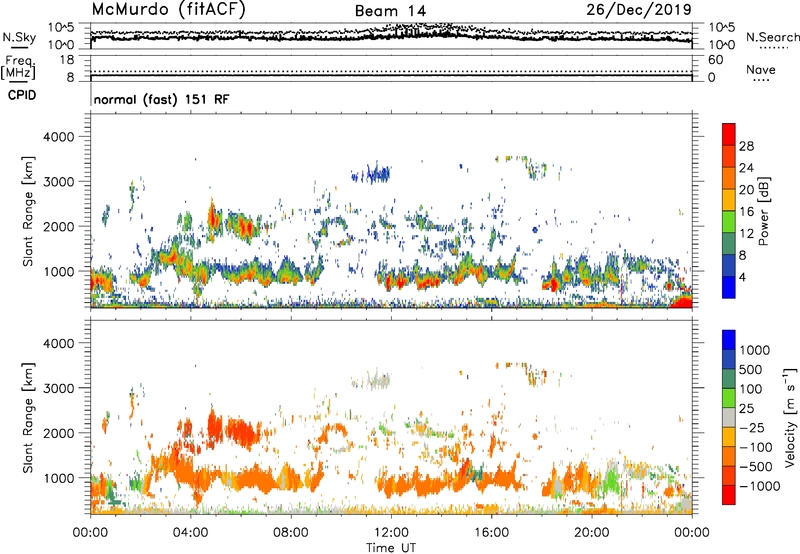Click the 'CPID' label

pos(22,95)
